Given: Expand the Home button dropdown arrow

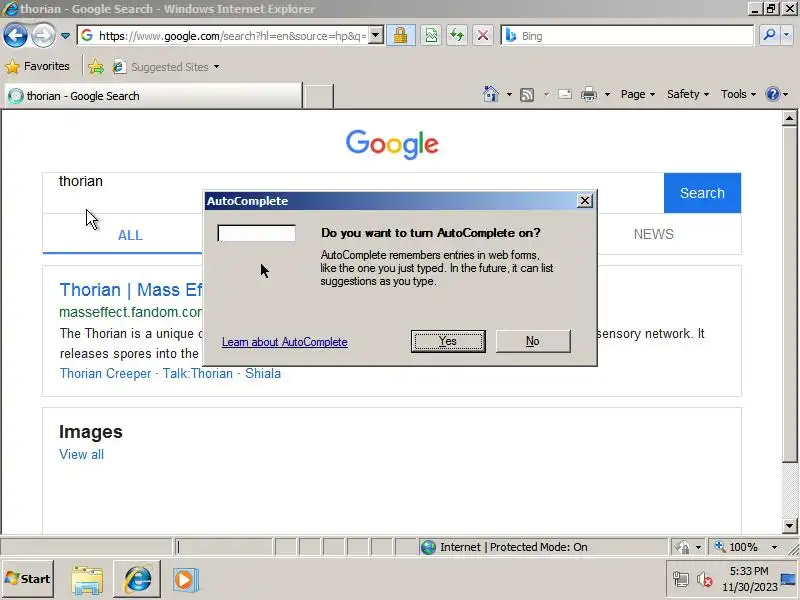Looking at the screenshot, I should (x=509, y=94).
